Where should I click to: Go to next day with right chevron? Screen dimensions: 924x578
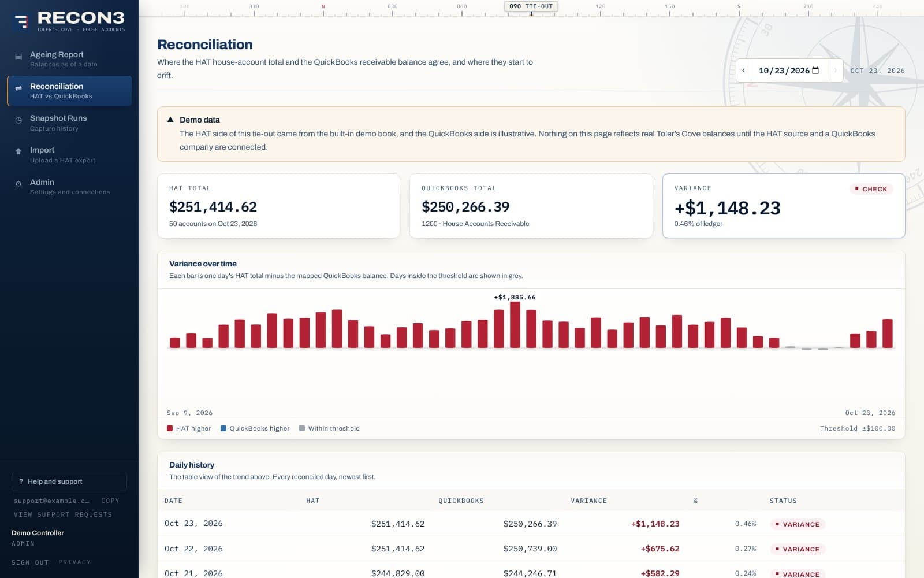tap(835, 71)
